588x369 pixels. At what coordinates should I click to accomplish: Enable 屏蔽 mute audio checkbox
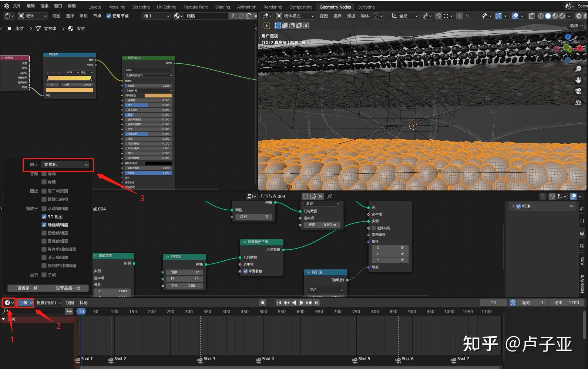[44, 182]
